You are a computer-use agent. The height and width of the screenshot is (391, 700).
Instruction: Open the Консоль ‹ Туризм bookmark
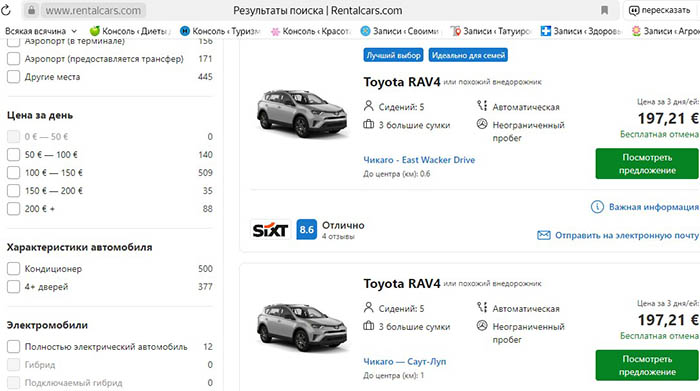click(x=220, y=31)
